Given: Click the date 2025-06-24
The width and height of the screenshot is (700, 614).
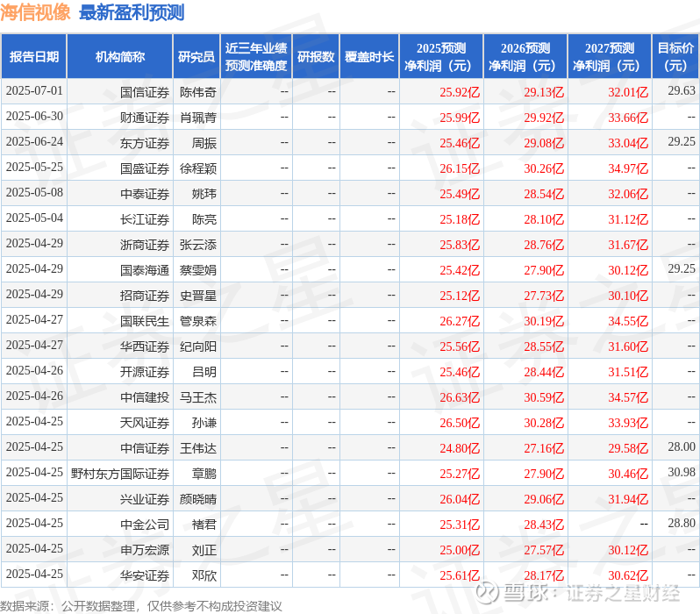Looking at the screenshot, I should pyautogui.click(x=34, y=142).
